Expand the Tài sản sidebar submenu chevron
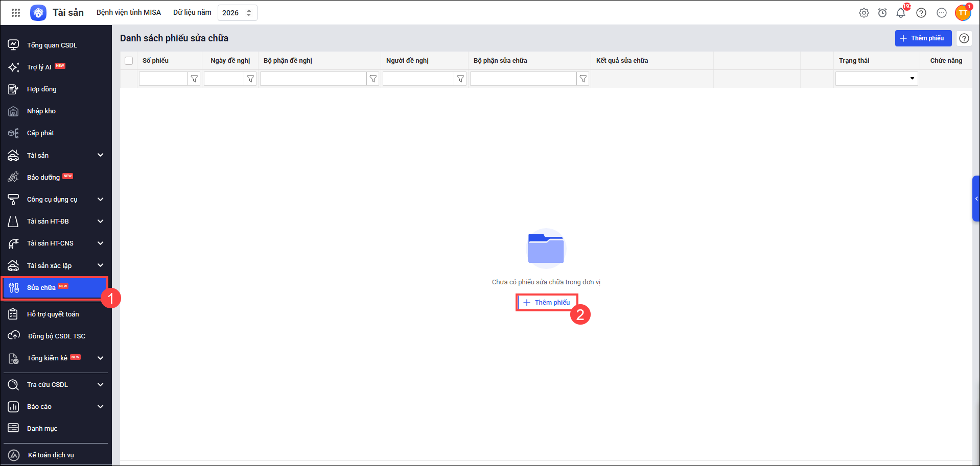The height and width of the screenshot is (466, 980). 101,155
